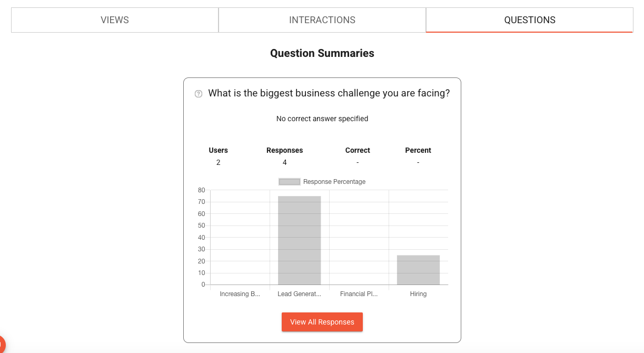Click the Users column header
Viewport: 644px width, 353px height.
coord(219,150)
